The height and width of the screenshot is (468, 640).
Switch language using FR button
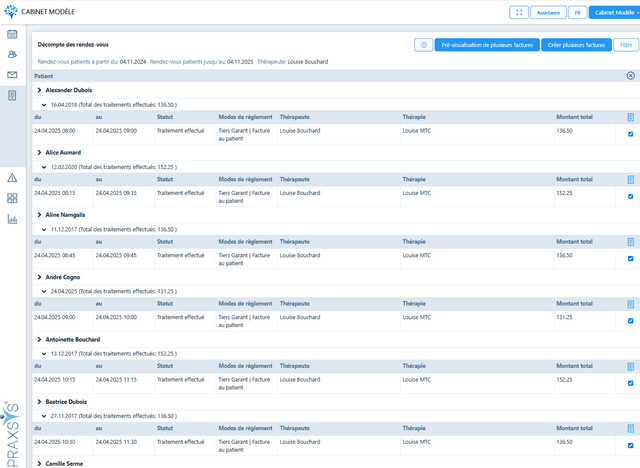578,12
